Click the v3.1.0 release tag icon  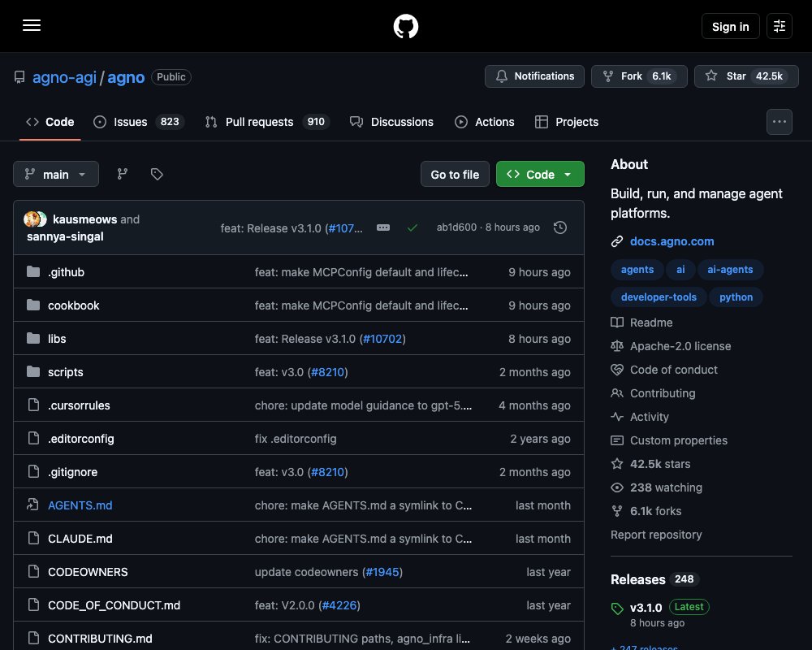(617, 609)
